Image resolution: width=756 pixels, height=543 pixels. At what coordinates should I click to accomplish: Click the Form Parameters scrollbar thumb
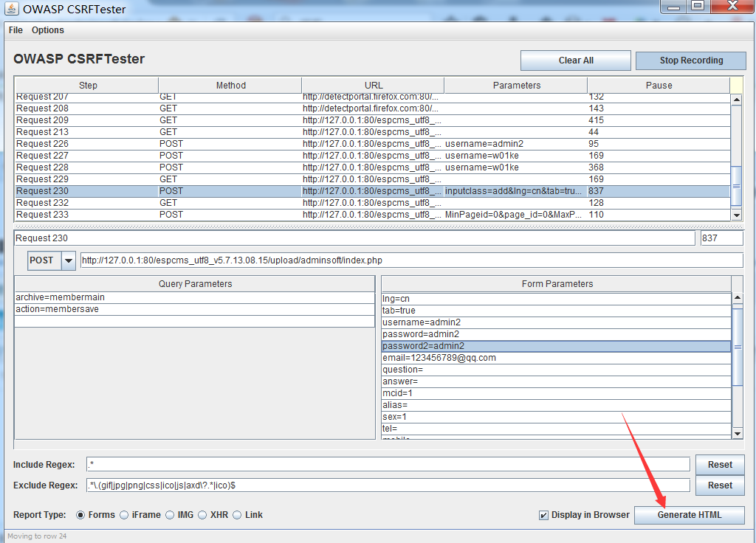pos(738,347)
